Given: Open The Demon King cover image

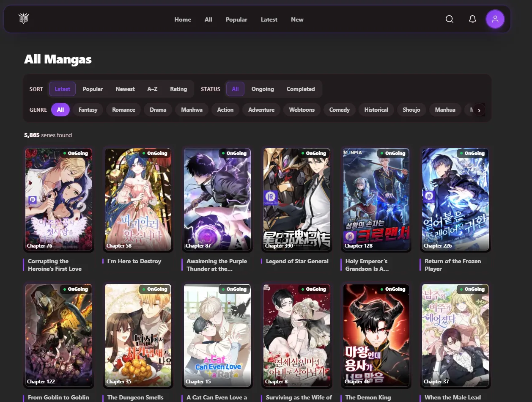Looking at the screenshot, I should [376, 335].
